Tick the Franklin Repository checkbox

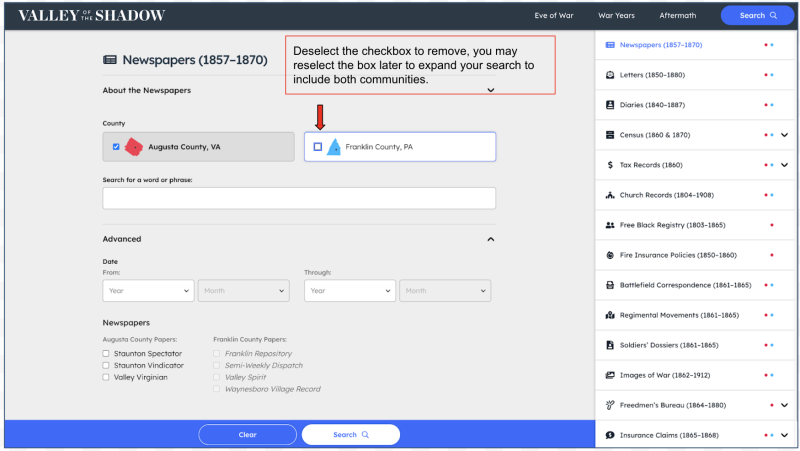tap(216, 354)
